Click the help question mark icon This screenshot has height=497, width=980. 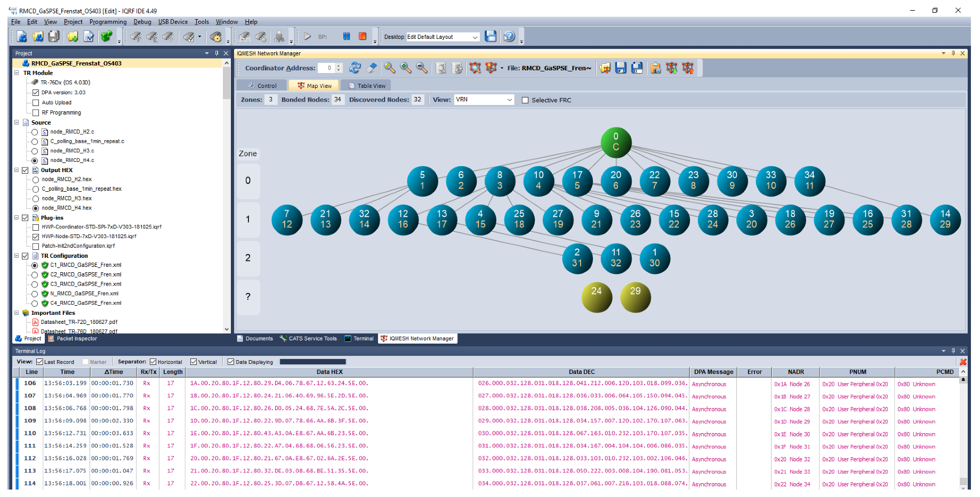509,37
